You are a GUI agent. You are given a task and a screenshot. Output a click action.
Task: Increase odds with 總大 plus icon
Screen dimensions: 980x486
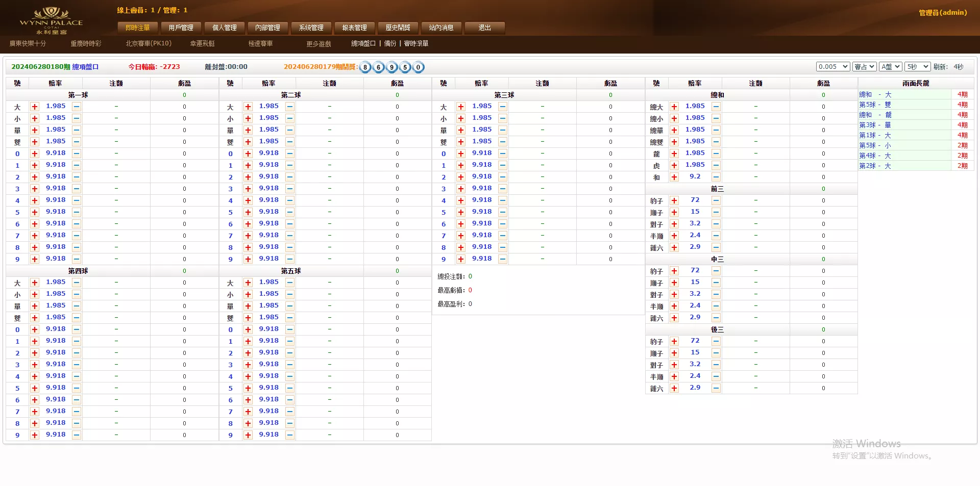(x=674, y=107)
